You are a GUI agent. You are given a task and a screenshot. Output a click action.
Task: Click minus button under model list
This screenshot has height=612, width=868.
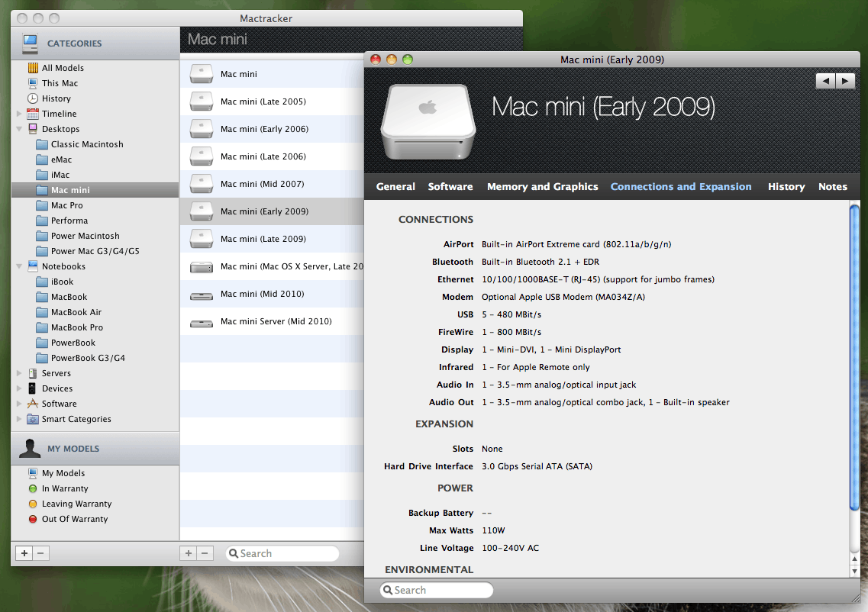(x=205, y=552)
